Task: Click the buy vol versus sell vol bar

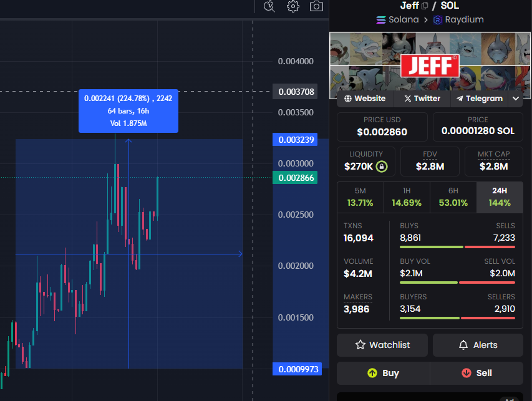Action: (457, 283)
